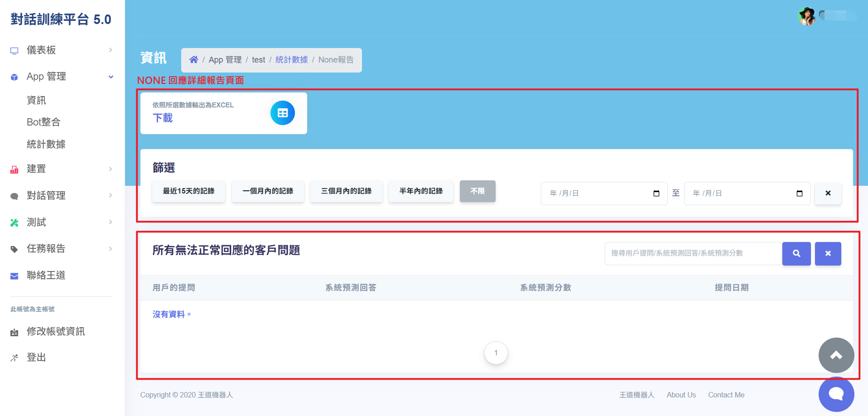Click the user question search field
This screenshot has height=416, width=868.
(693, 253)
